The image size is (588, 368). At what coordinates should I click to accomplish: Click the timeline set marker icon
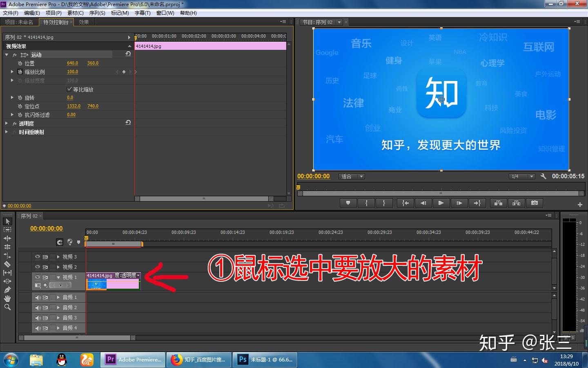(79, 242)
